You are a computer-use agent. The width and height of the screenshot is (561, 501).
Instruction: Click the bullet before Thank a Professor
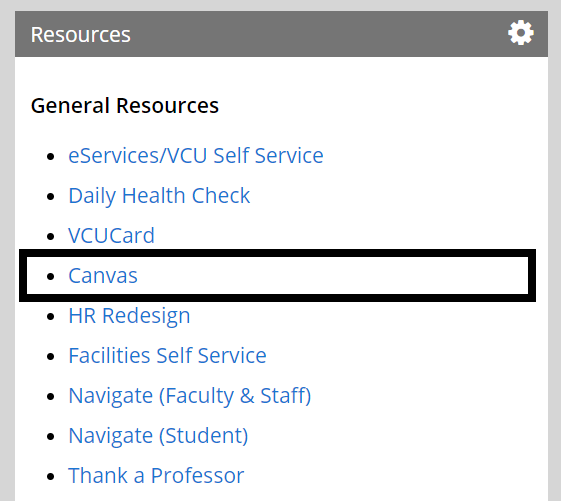point(50,476)
